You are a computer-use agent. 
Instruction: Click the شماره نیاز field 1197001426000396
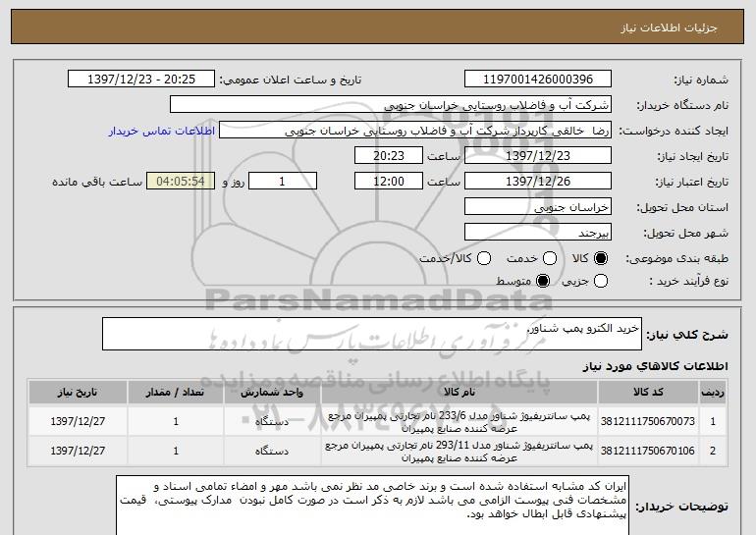[538, 80]
